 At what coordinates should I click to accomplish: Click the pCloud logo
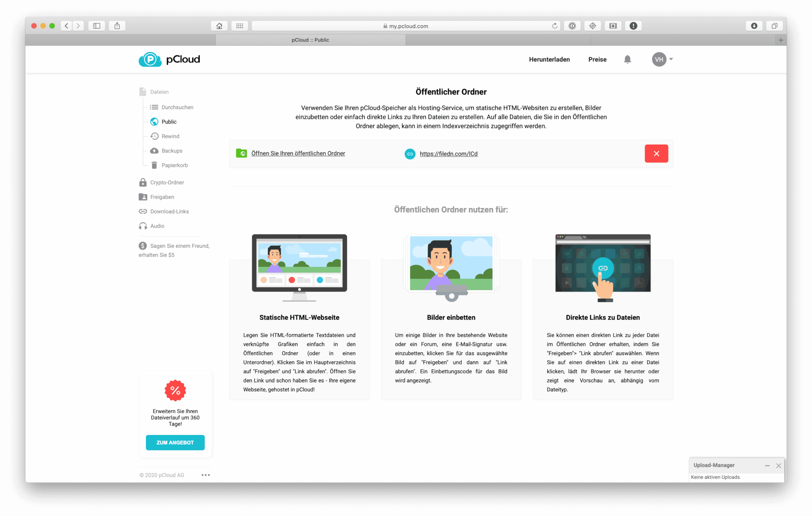tap(169, 59)
